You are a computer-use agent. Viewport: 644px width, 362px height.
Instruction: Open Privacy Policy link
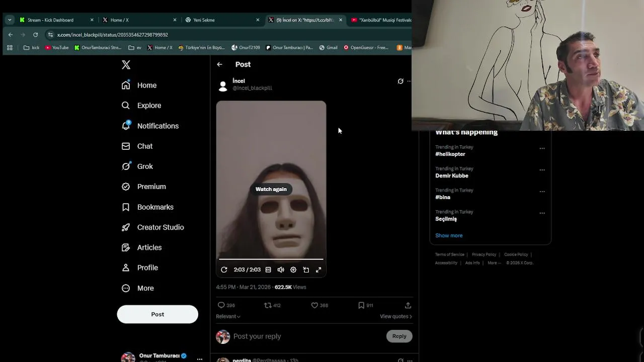484,254
